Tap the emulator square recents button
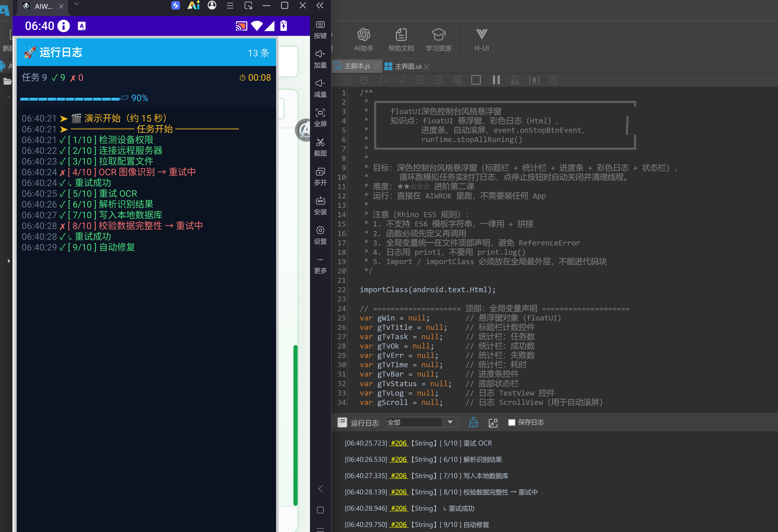Image resolution: width=778 pixels, height=532 pixels. [x=320, y=510]
